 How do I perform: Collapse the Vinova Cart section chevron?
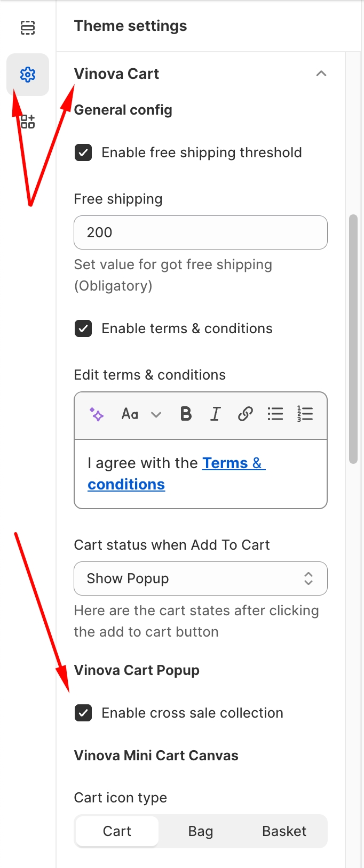point(321,74)
